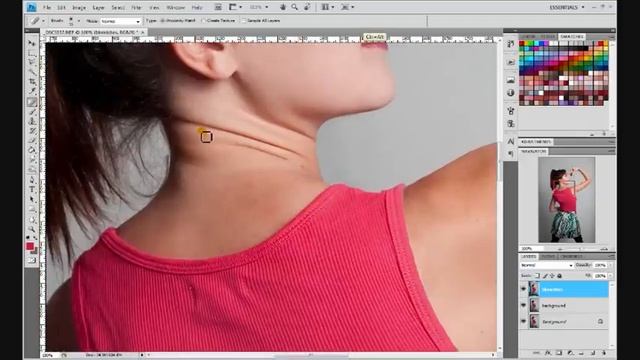Select the Eyedropper tool
This screenshot has height=360, width=640.
click(31, 91)
